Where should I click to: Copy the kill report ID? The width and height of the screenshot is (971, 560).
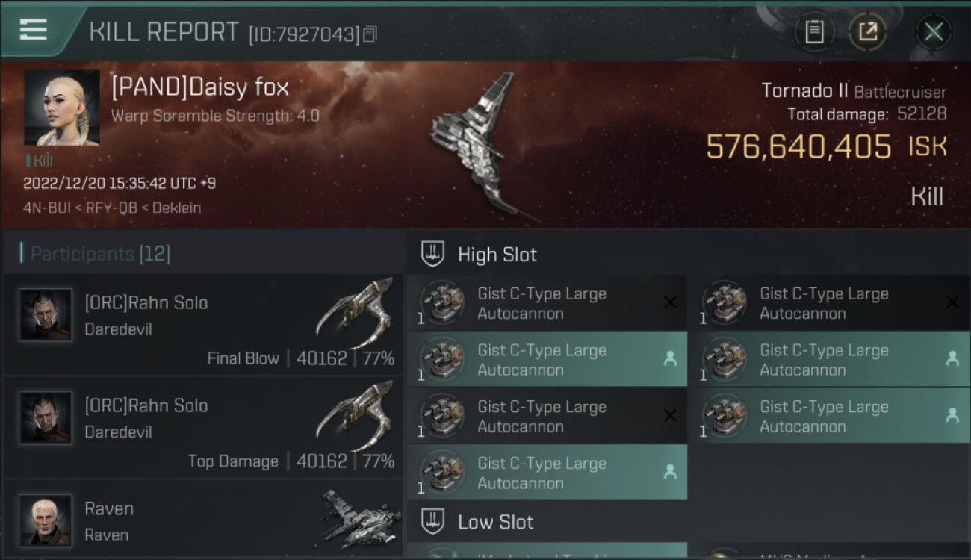click(x=370, y=34)
